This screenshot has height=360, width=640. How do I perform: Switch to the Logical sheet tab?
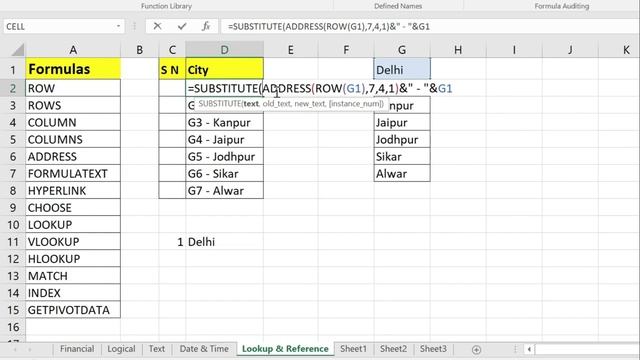click(121, 349)
